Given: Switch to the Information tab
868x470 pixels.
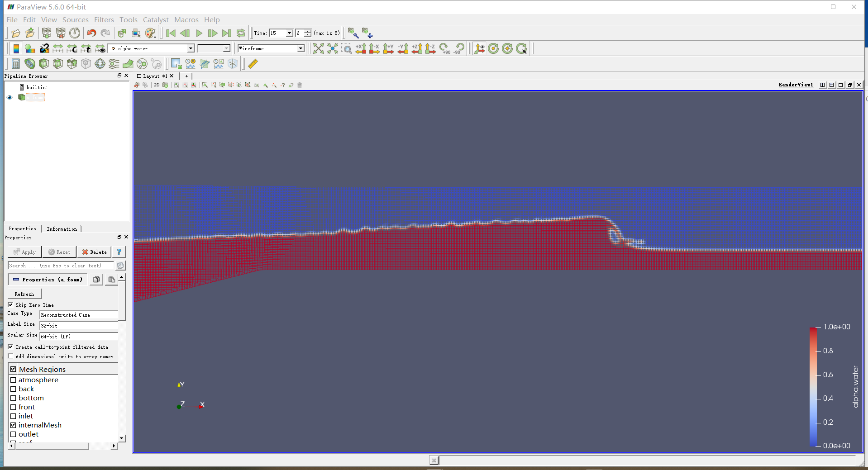Looking at the screenshot, I should 62,229.
